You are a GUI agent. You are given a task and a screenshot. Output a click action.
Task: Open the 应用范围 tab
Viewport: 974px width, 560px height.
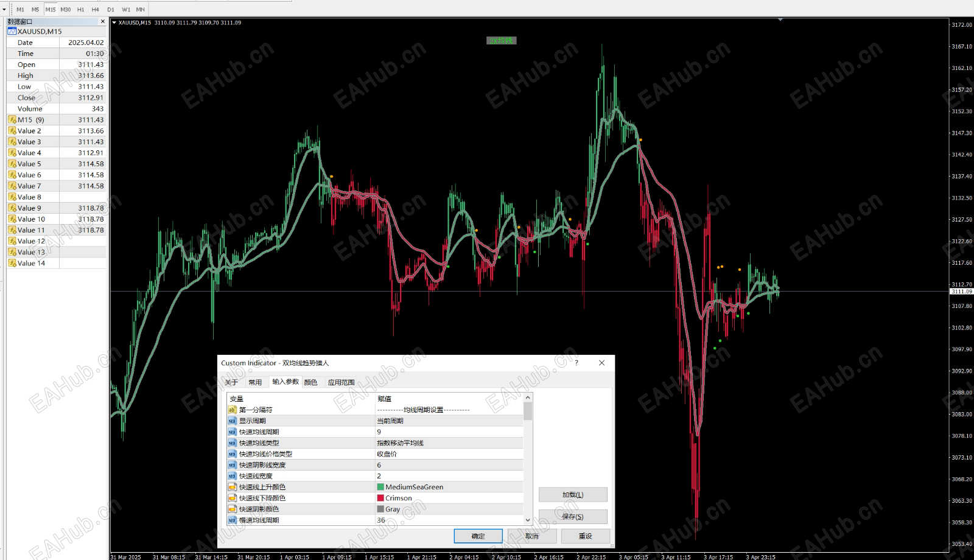(341, 382)
